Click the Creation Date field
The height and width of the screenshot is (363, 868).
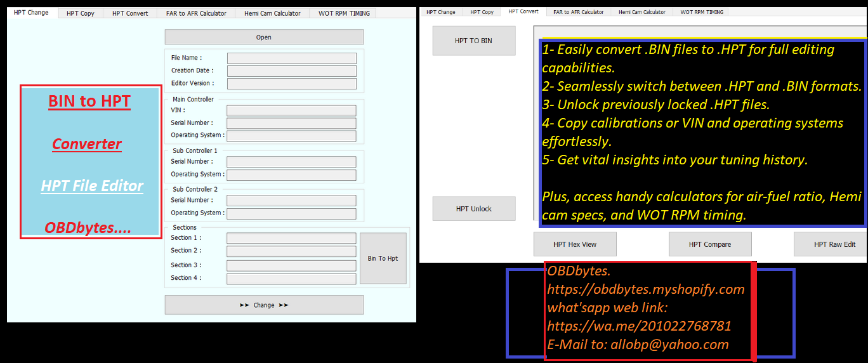292,71
